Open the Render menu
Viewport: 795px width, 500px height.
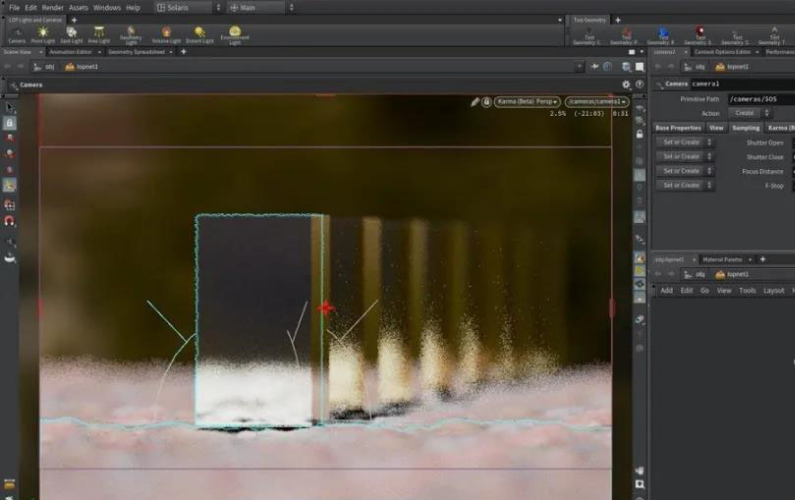[x=53, y=8]
